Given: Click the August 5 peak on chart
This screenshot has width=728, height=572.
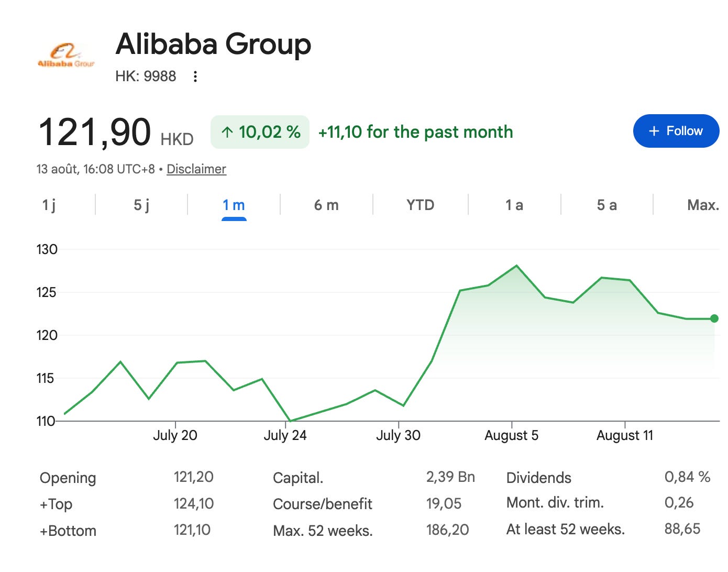Looking at the screenshot, I should (517, 266).
